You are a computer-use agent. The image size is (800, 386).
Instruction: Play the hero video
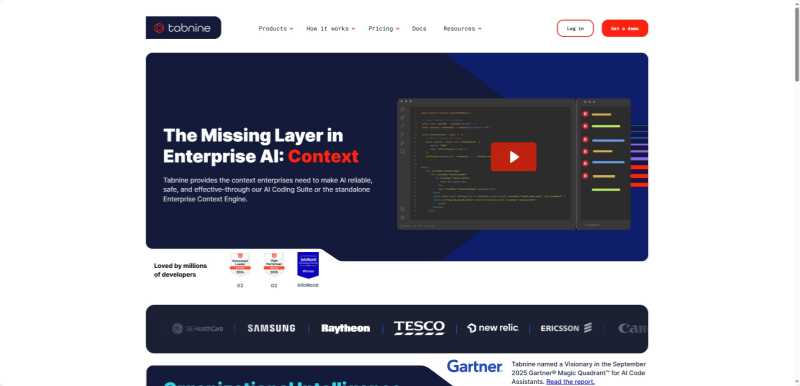click(513, 157)
